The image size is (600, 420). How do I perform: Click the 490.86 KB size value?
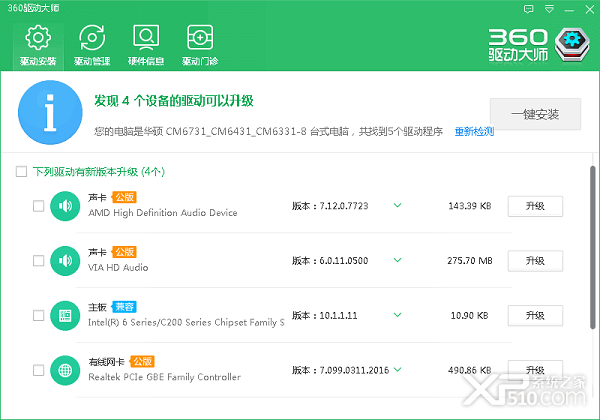pyautogui.click(x=470, y=370)
